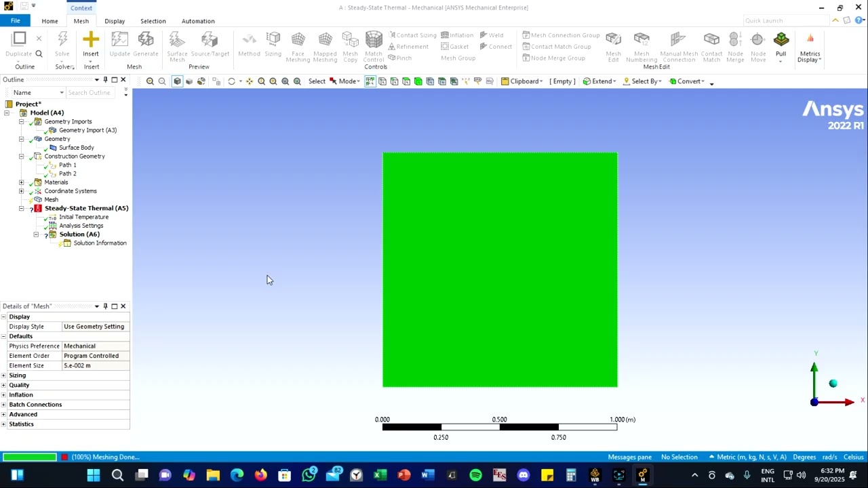Click the Extend button in toolbar
The image size is (868, 488).
click(x=599, y=81)
